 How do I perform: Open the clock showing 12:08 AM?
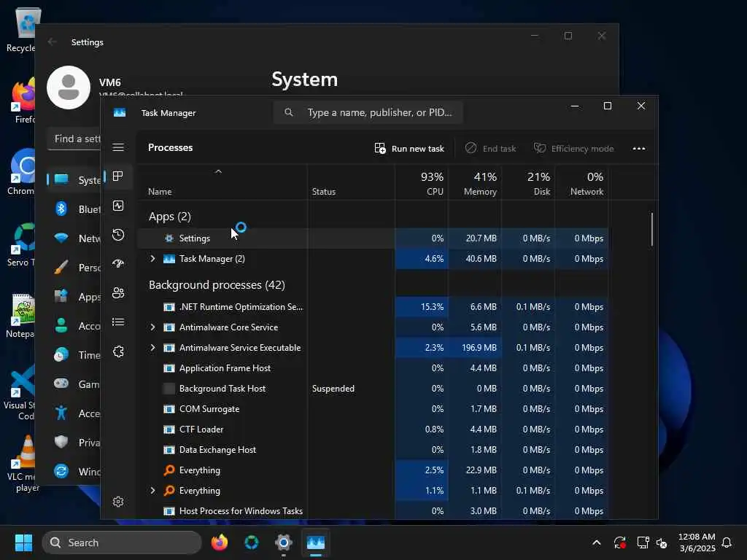pyautogui.click(x=697, y=542)
